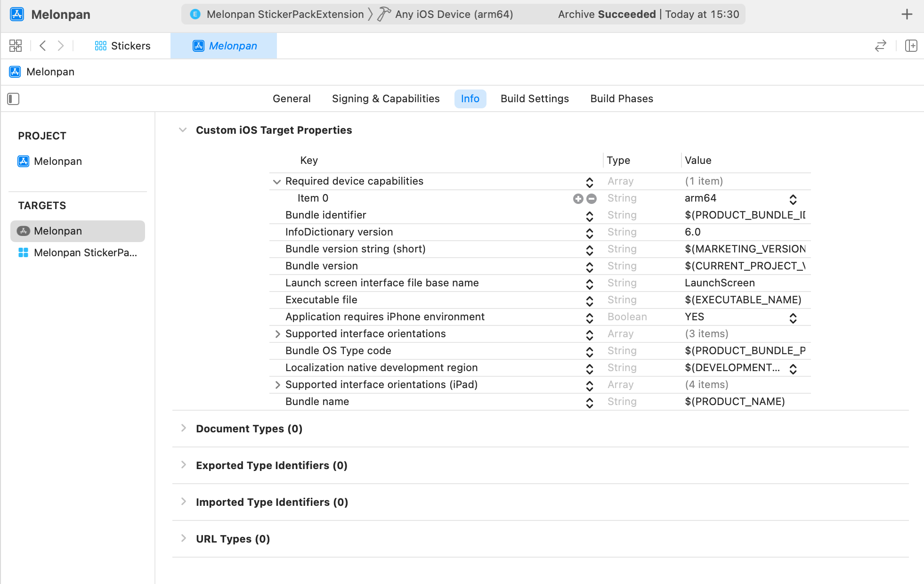Viewport: 924px width, 584px height.
Task: Go back in navigation history
Action: coord(43,46)
